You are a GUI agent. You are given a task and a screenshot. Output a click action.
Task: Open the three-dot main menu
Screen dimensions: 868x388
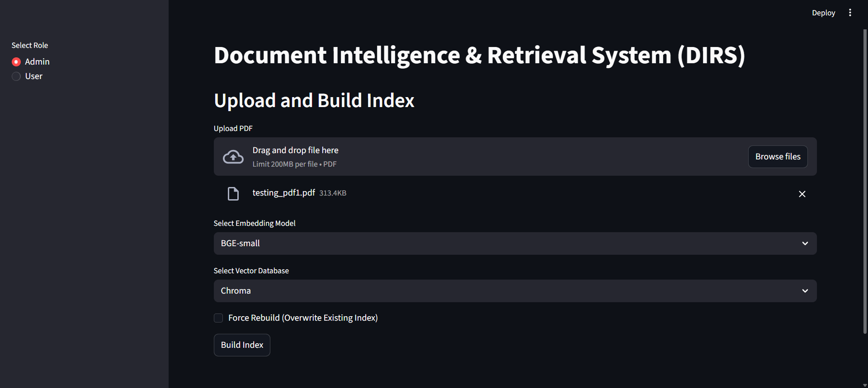click(x=850, y=13)
